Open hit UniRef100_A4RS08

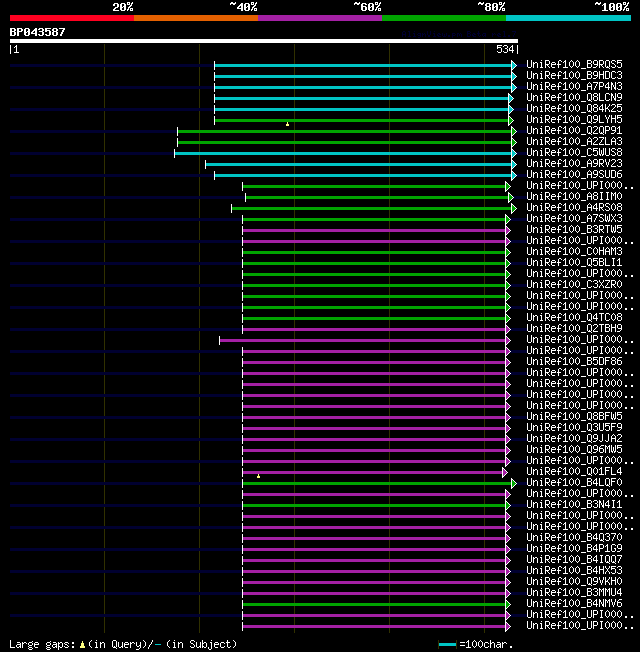[x=574, y=207]
